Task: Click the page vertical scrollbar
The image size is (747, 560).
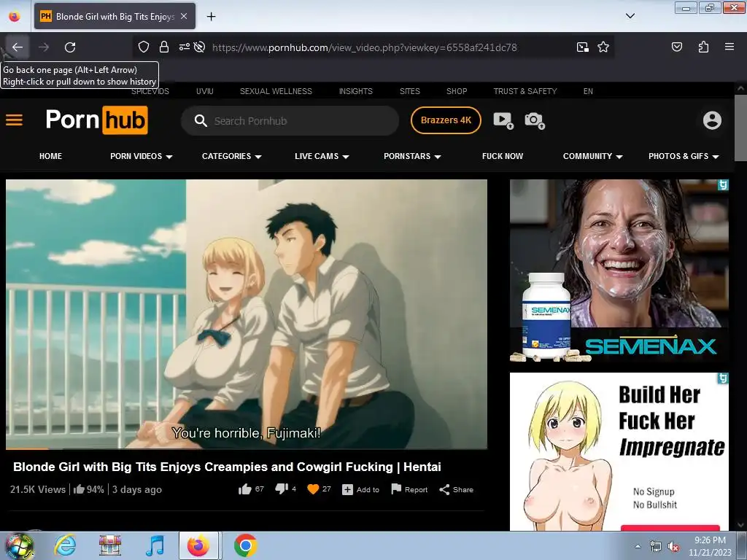Action: click(x=740, y=128)
